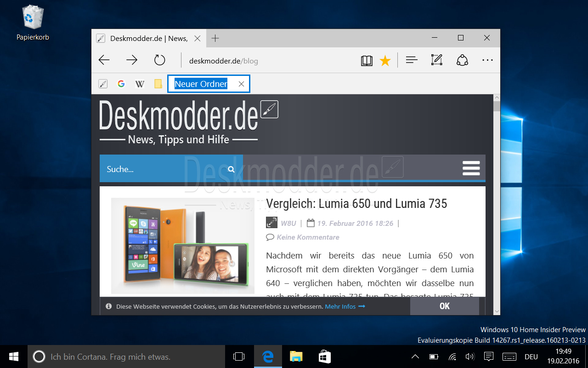This screenshot has width=588, height=368.
Task: Open the Wikipedia favorite icon
Action: [x=140, y=84]
